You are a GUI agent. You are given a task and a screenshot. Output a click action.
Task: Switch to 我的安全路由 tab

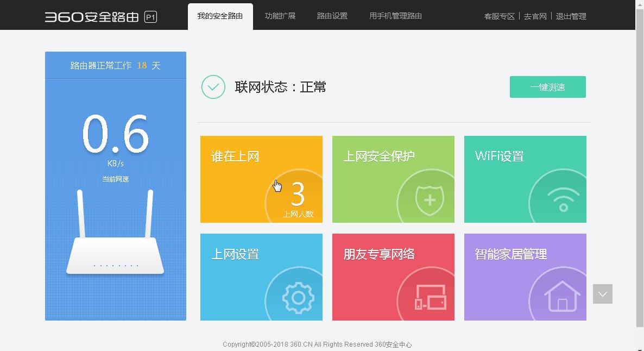tap(220, 16)
